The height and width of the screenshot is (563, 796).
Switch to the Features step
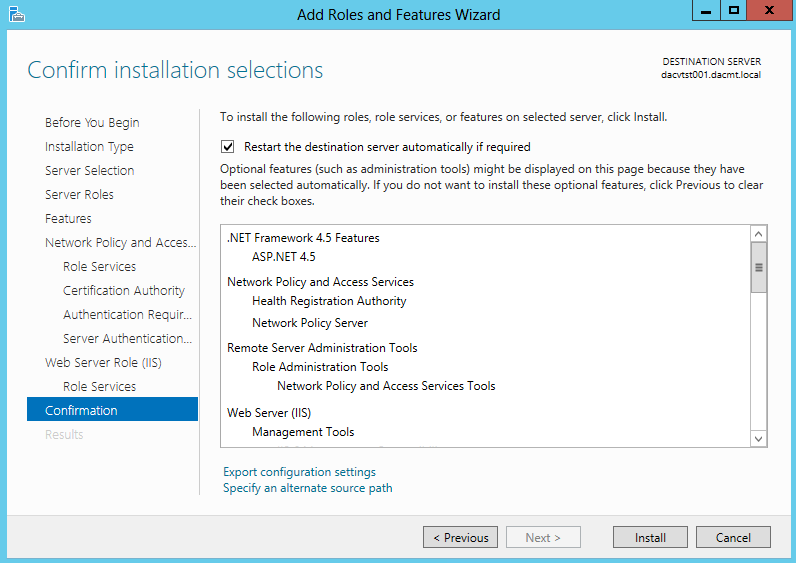point(68,218)
